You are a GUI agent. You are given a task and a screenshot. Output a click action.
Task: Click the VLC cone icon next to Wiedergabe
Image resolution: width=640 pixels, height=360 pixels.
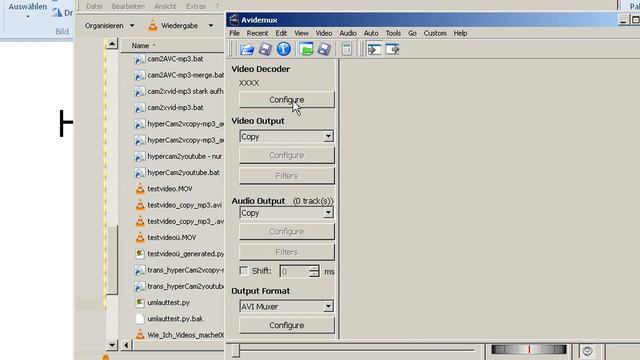pyautogui.click(x=153, y=26)
